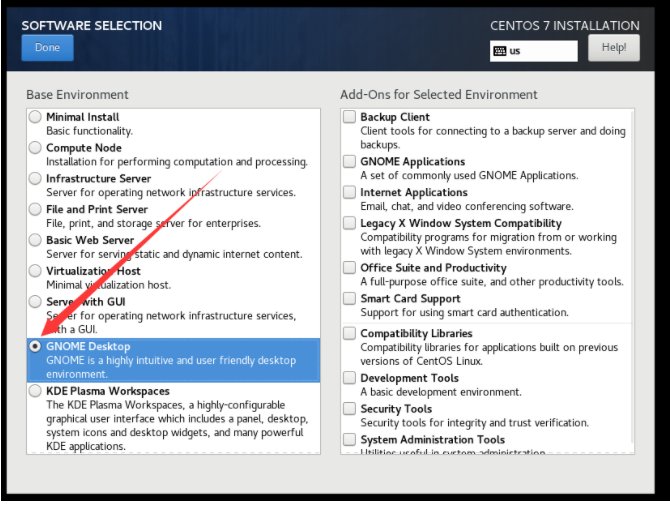This screenshot has height=508, width=670.
Task: Click the Done button
Action: click(x=47, y=47)
